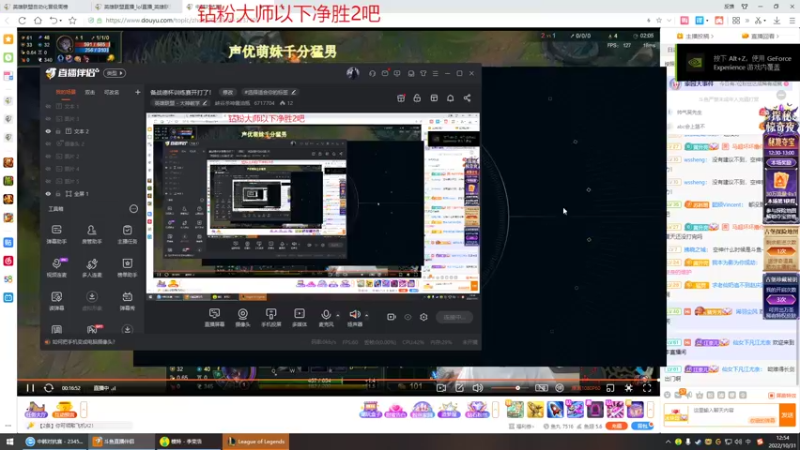800x450 pixels.
Task: Open the 房管助手 room manager tool
Action: pyautogui.click(x=92, y=235)
